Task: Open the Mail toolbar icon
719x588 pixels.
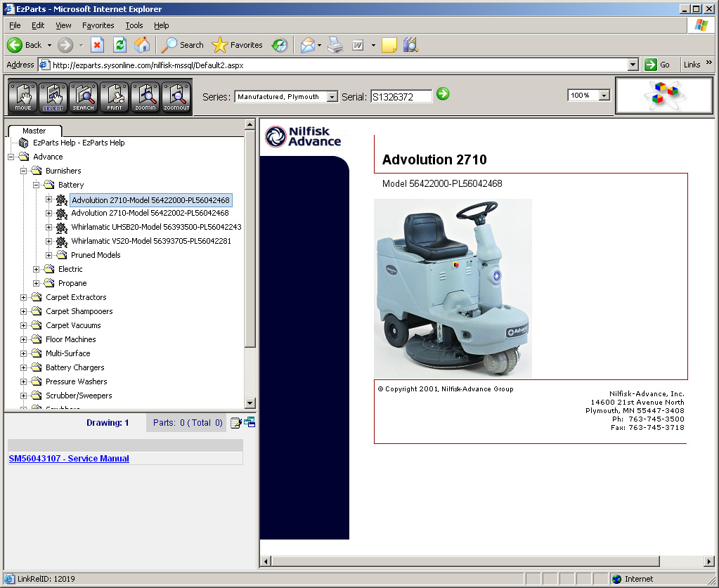Action: coord(308,45)
